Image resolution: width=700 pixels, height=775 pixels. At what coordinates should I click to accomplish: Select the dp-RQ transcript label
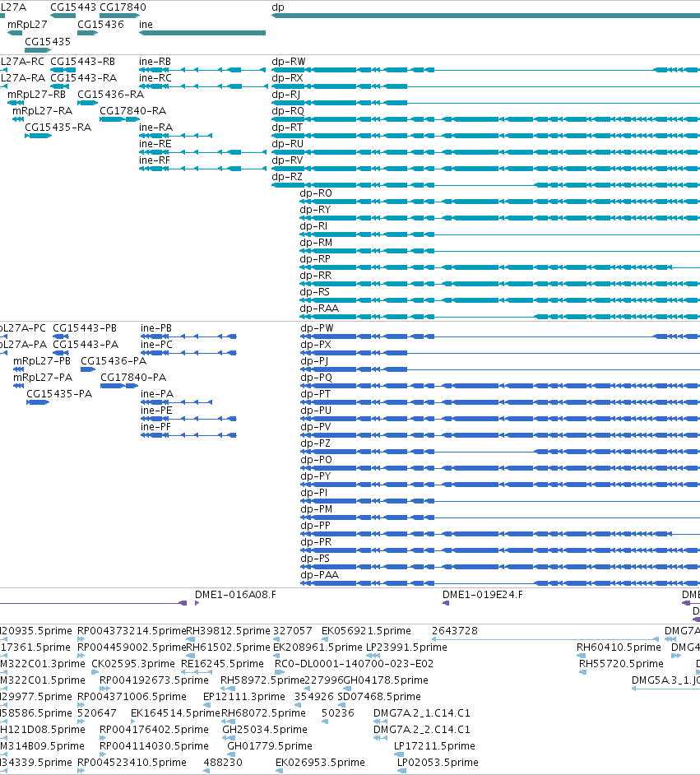tap(288, 111)
